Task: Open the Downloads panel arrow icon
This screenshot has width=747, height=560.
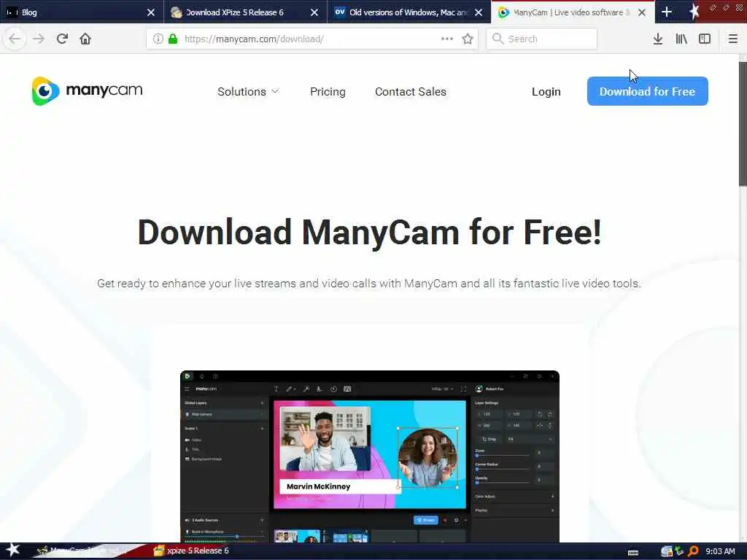Action: (x=658, y=39)
